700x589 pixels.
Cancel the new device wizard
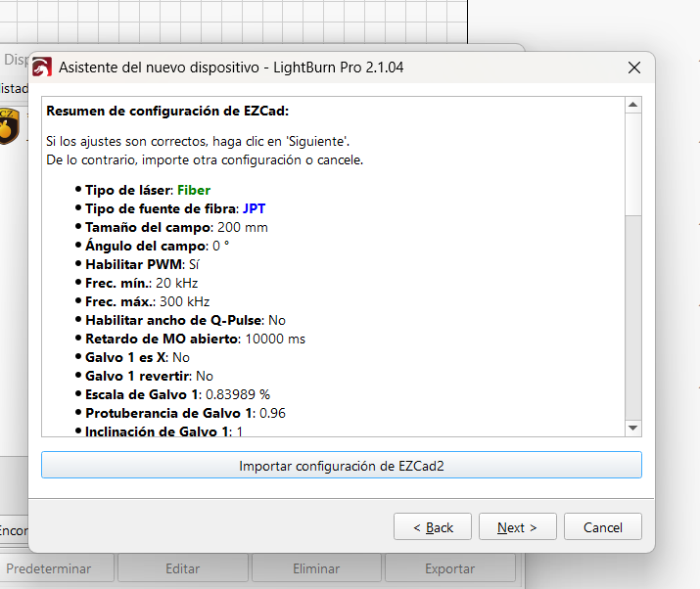pos(603,527)
